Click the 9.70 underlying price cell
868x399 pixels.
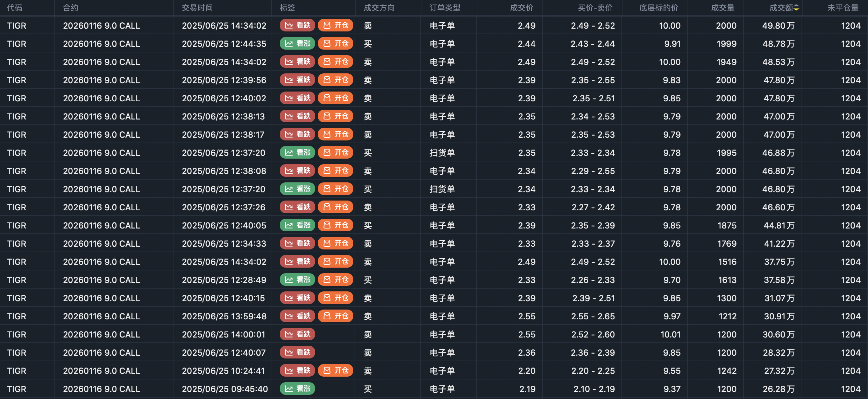click(672, 280)
